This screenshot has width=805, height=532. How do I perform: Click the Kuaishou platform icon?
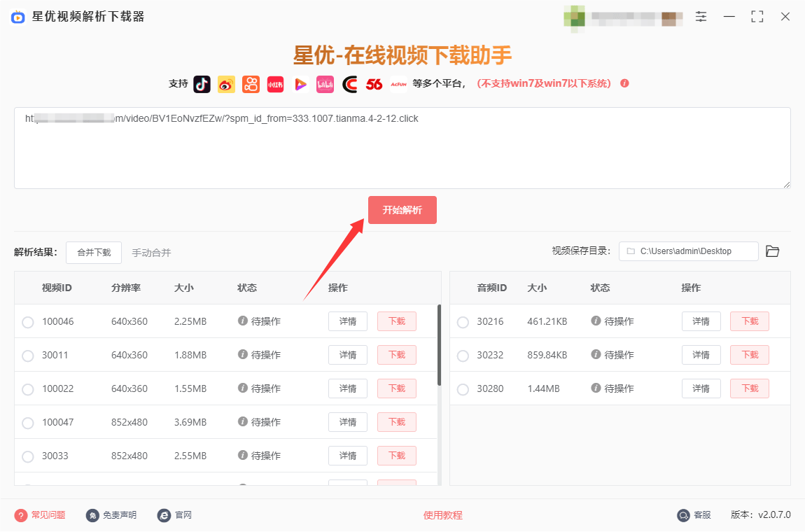click(251, 84)
